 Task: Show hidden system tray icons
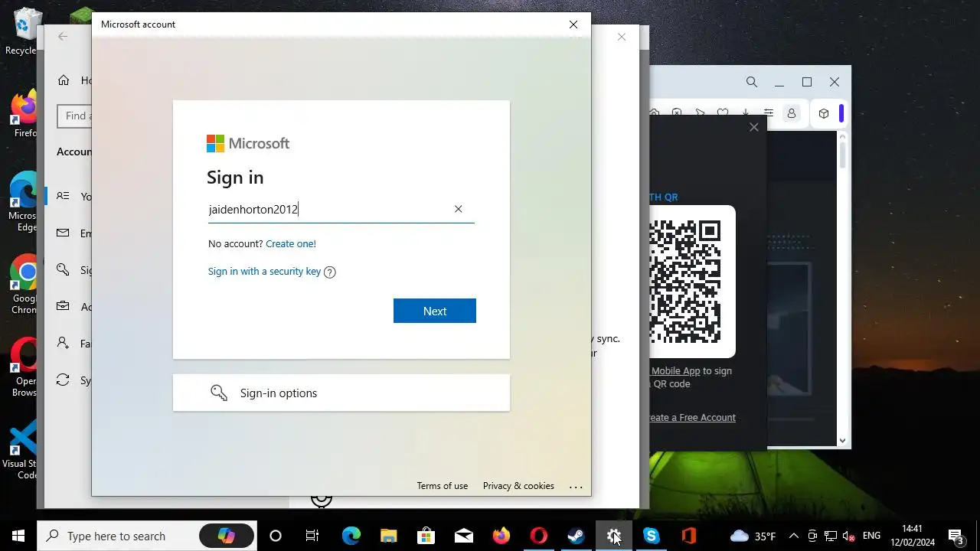tap(794, 536)
